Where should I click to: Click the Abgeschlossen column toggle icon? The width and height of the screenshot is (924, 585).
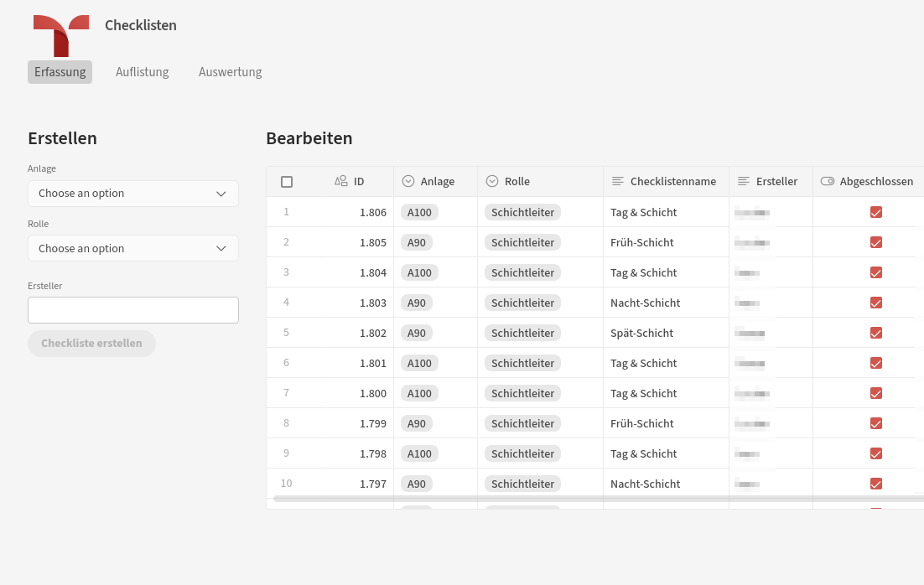pyautogui.click(x=828, y=181)
